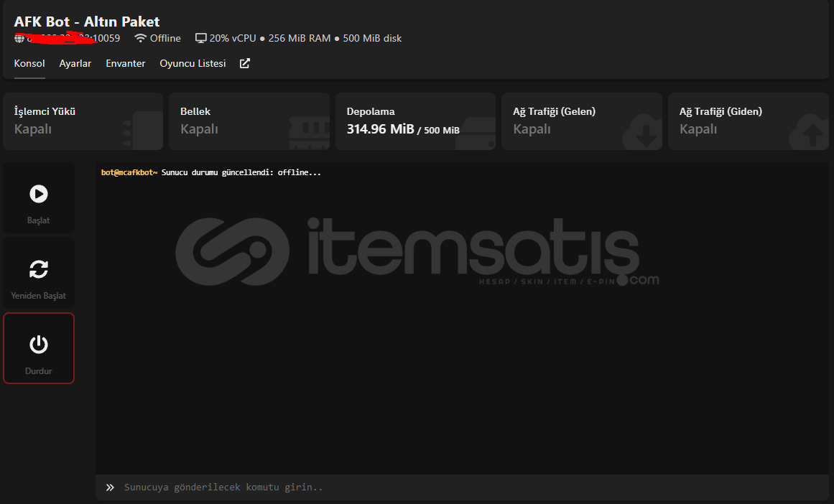Select the Ağ Trafiği (Giden) card
This screenshot has height=504, width=834.
click(x=749, y=121)
